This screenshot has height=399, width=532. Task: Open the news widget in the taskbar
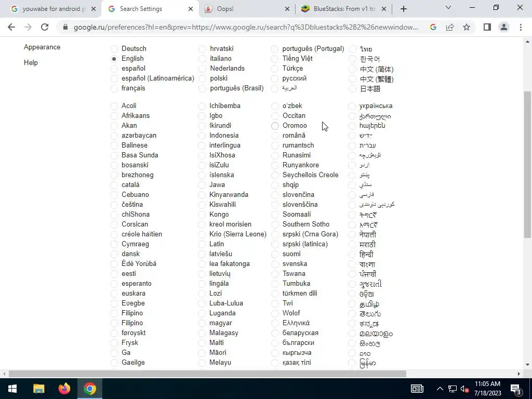point(417,389)
